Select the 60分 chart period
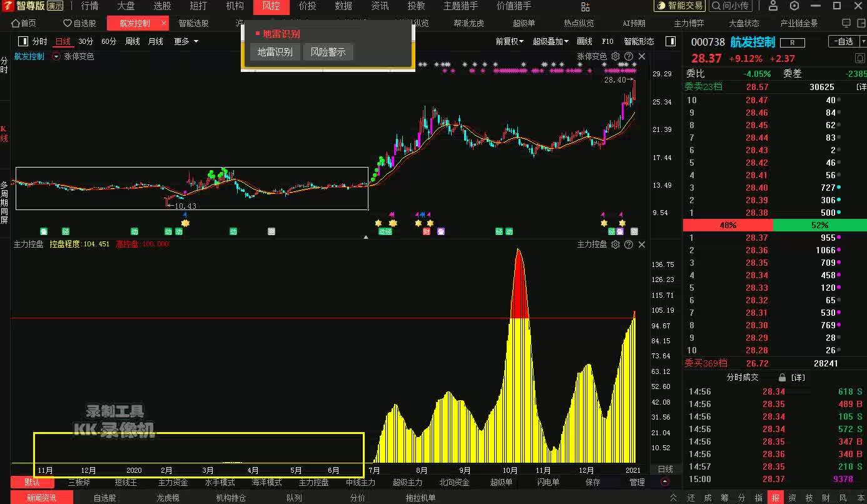This screenshot has height=504, width=867. pyautogui.click(x=109, y=41)
